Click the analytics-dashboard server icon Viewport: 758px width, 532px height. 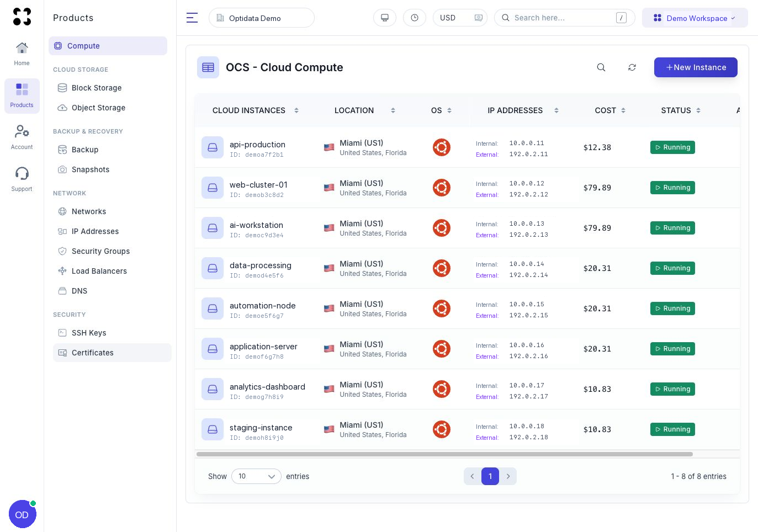coord(213,389)
